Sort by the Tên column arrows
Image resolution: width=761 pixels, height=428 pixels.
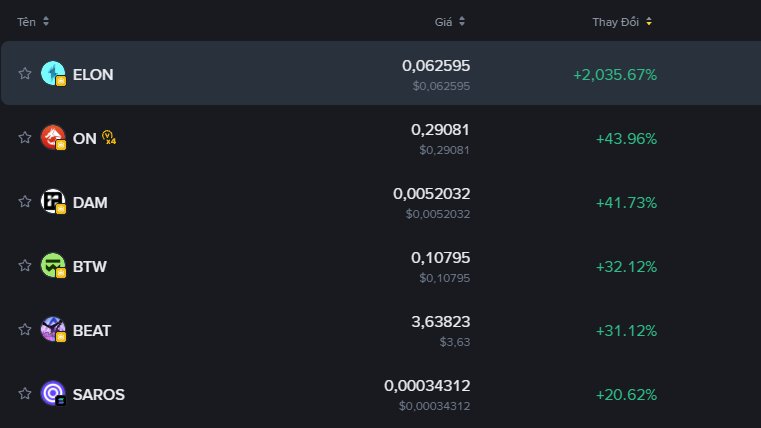46,21
